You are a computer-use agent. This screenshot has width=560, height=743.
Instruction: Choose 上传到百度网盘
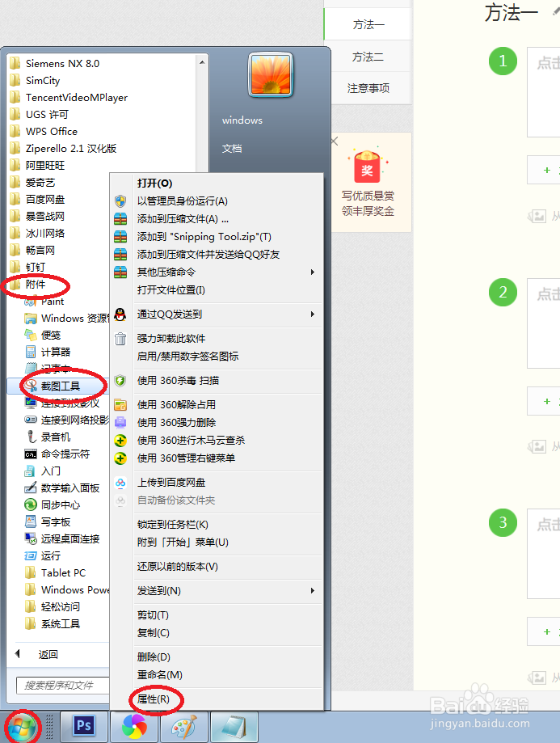[x=171, y=483]
